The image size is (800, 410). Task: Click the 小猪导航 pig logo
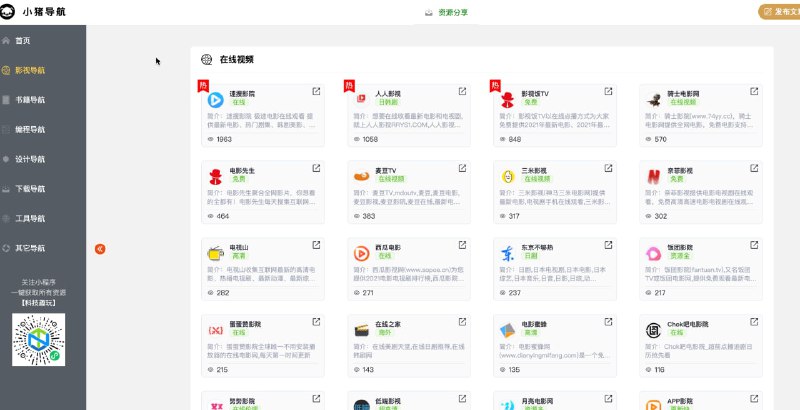tap(7, 12)
